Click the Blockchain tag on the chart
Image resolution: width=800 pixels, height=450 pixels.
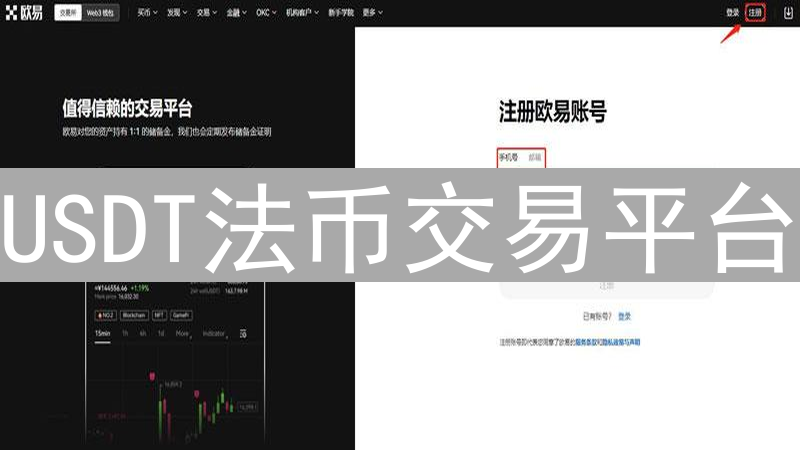click(x=134, y=315)
